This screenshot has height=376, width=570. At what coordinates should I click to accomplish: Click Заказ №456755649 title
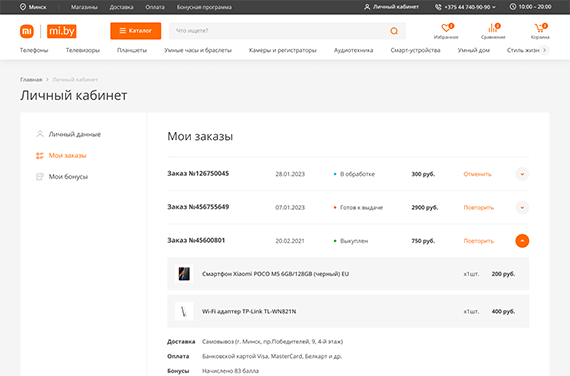coord(198,207)
